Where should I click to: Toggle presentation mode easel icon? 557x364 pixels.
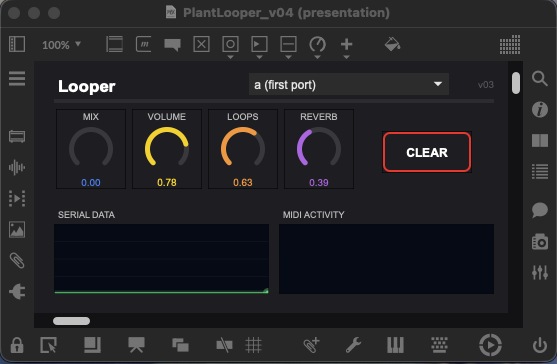pos(136,345)
